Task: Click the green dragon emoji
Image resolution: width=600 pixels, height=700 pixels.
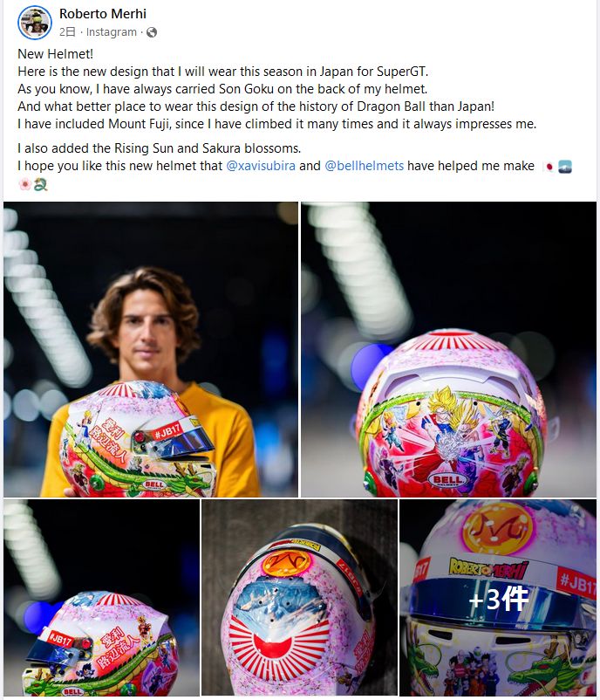Action: 40,184
